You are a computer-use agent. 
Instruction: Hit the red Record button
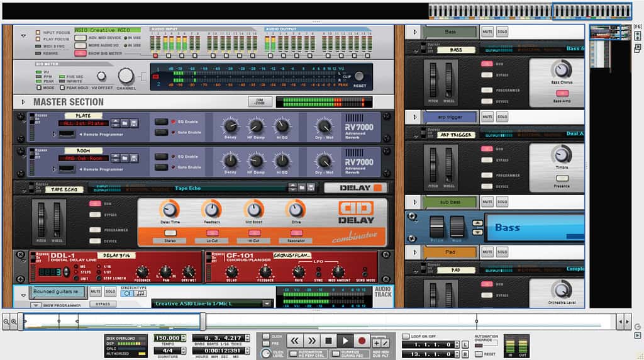[x=362, y=340]
